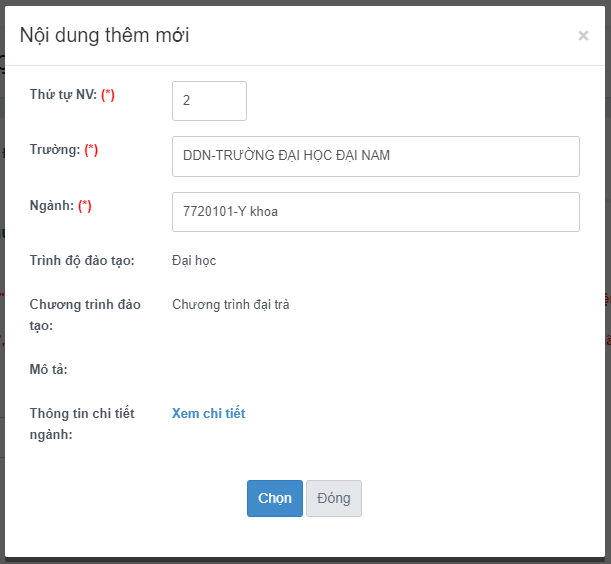Click the Trình độ đào tạo label

point(82,260)
